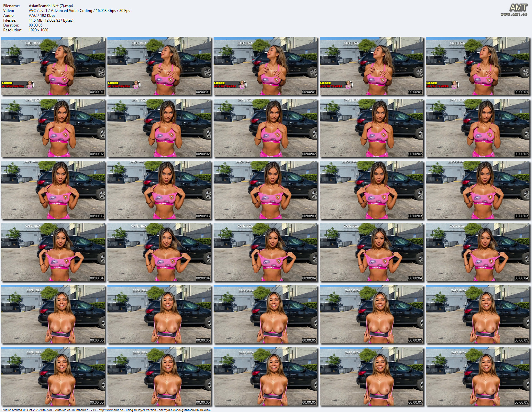Click the rightmost thumbnail stamped 00:00:03

(x=478, y=190)
